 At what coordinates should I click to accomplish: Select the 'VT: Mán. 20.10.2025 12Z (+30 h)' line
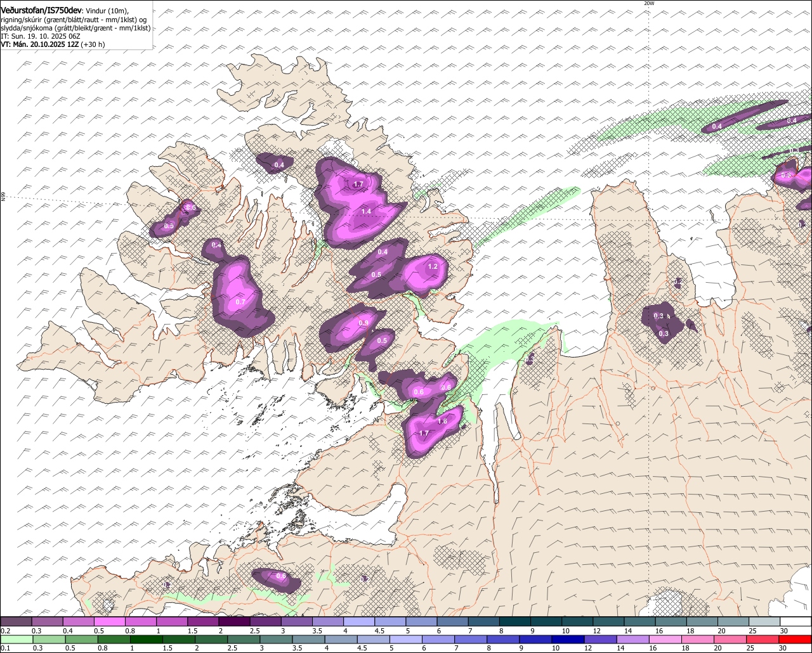[x=53, y=44]
